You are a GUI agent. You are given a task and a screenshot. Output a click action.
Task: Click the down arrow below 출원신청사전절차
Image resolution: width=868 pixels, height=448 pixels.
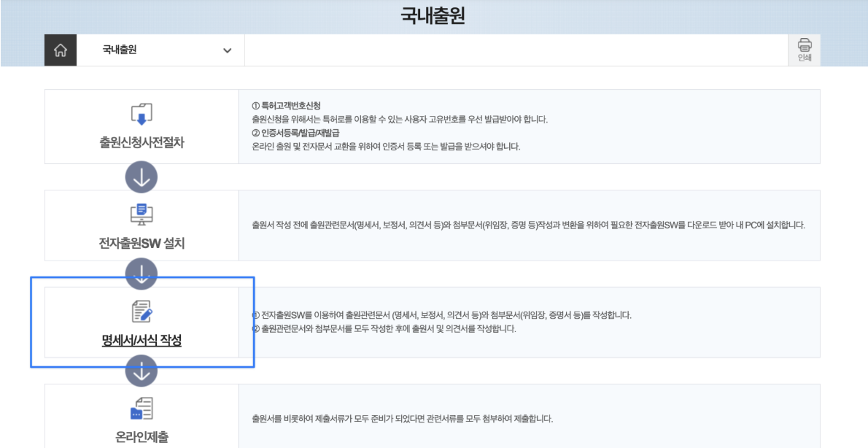click(142, 174)
